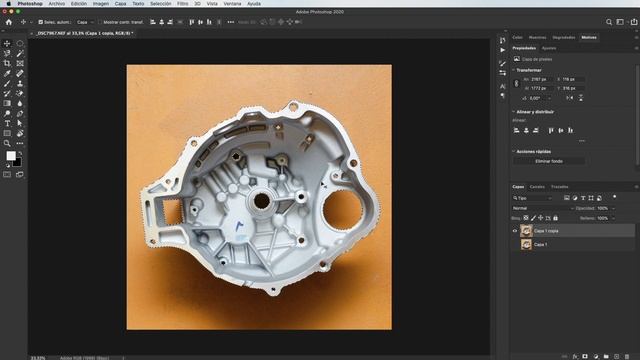640x360 pixels.
Task: Select the Dodge tool
Action: (7, 113)
